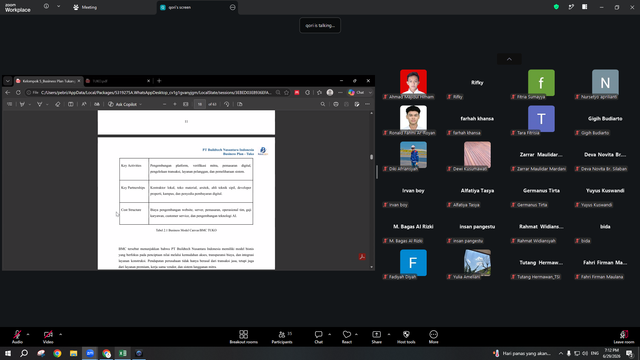Unmute the Audio microphone in Zoom
Screen dimensions: 640x360
[17, 336]
